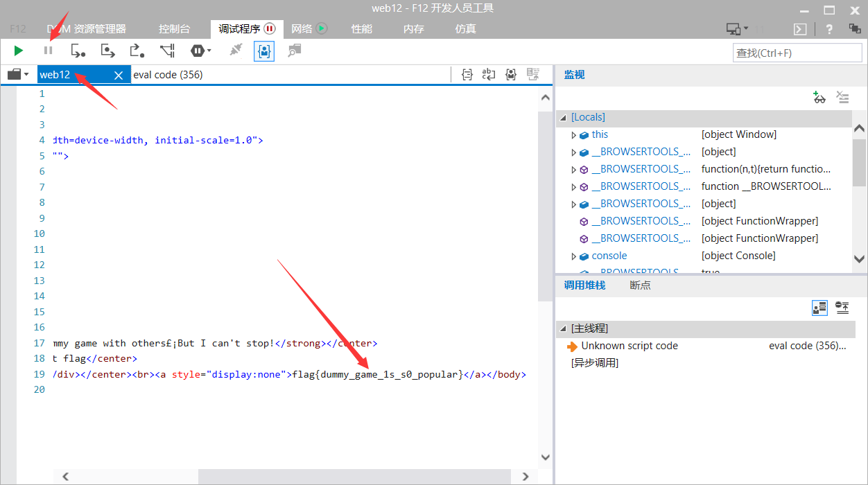Toggle the highlighted library-code frames icon in call stack
This screenshot has width=868, height=485.
[819, 308]
